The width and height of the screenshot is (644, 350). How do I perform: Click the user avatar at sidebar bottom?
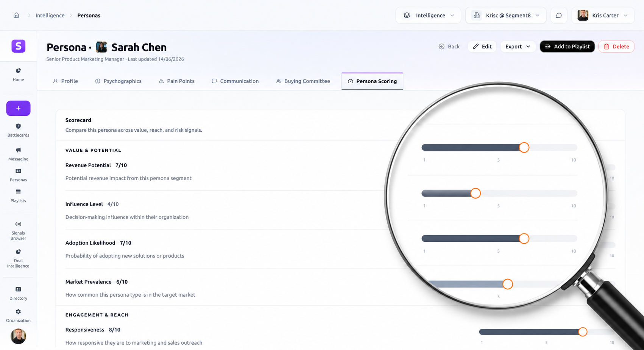click(x=18, y=336)
